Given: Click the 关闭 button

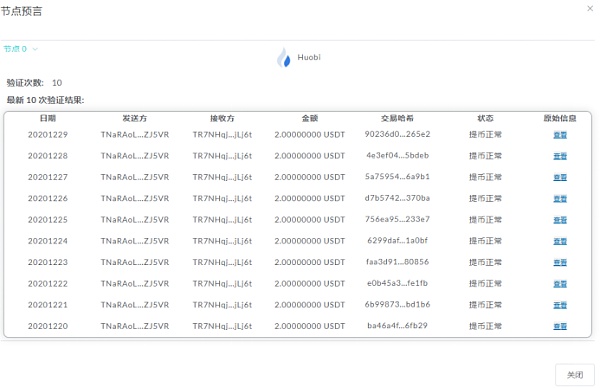Looking at the screenshot, I should 575,375.
